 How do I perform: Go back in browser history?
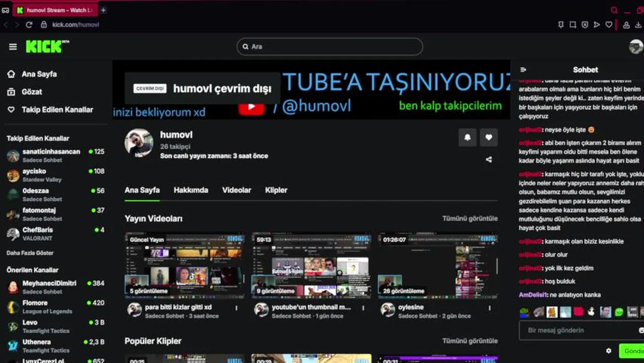[x=6, y=25]
